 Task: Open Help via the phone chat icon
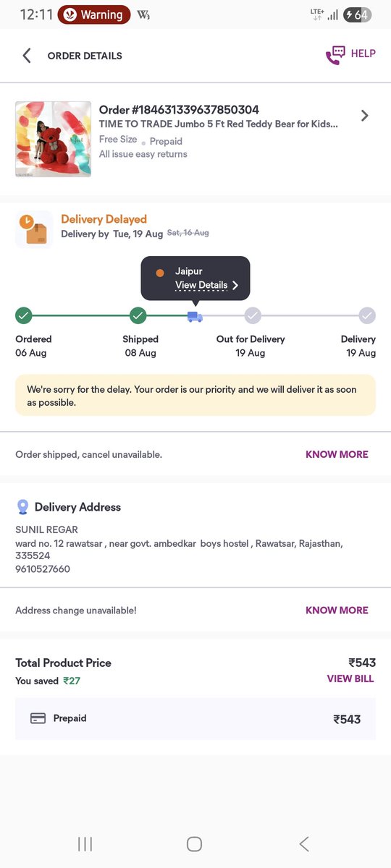[x=335, y=56]
